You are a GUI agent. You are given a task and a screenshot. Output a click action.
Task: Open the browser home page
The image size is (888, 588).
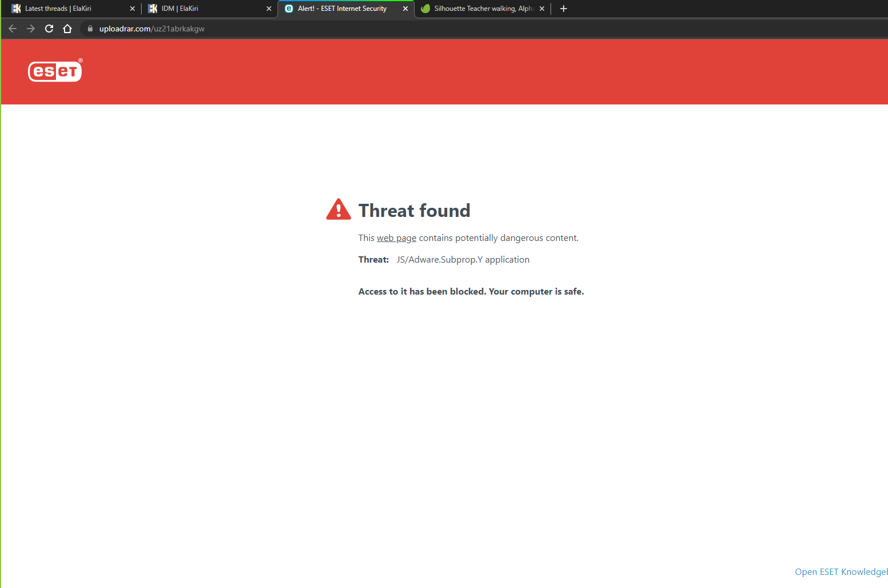(x=67, y=29)
